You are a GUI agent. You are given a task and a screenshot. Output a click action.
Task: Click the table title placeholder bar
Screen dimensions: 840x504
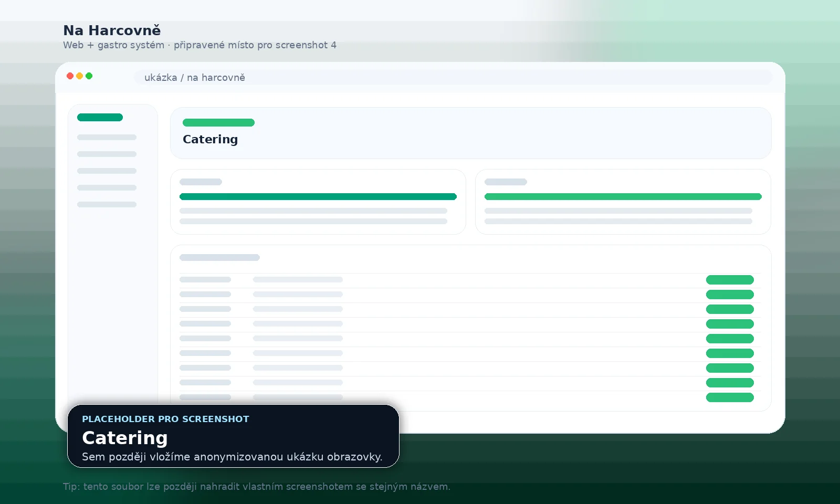(x=219, y=258)
